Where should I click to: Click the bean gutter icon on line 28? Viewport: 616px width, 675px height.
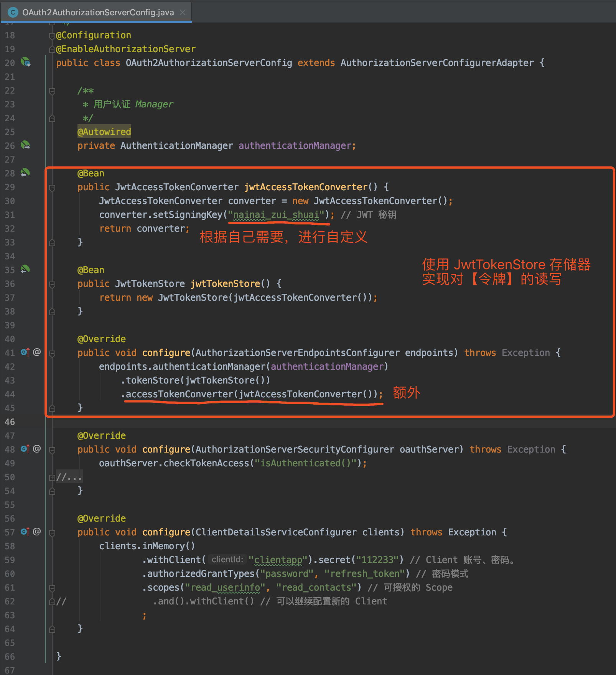[x=25, y=173]
